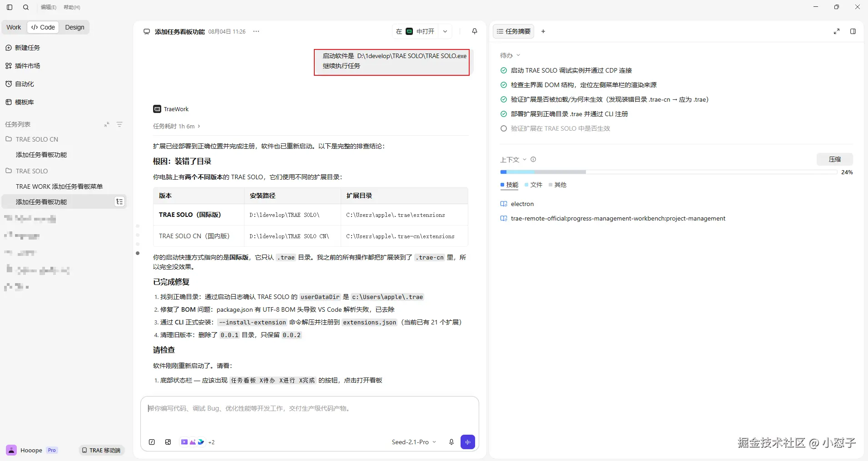Add a new panel tab with plus
Image resolution: width=868 pixels, height=461 pixels.
click(x=543, y=31)
